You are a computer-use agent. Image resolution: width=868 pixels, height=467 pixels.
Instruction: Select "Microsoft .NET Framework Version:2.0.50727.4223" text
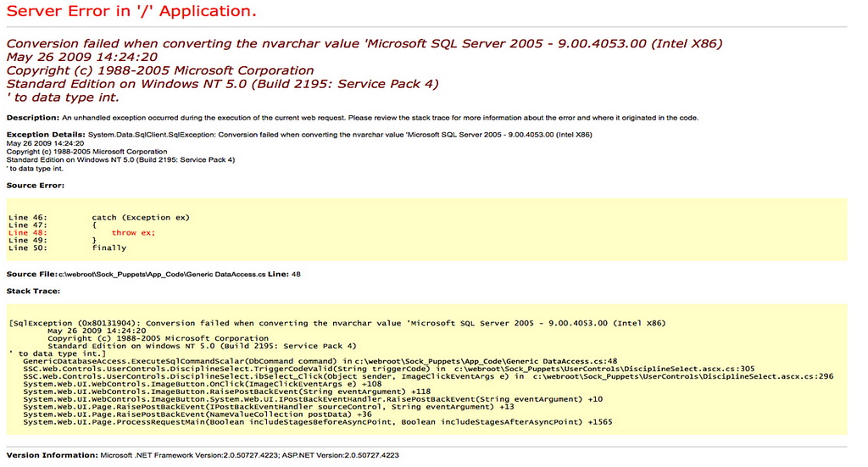(x=189, y=455)
